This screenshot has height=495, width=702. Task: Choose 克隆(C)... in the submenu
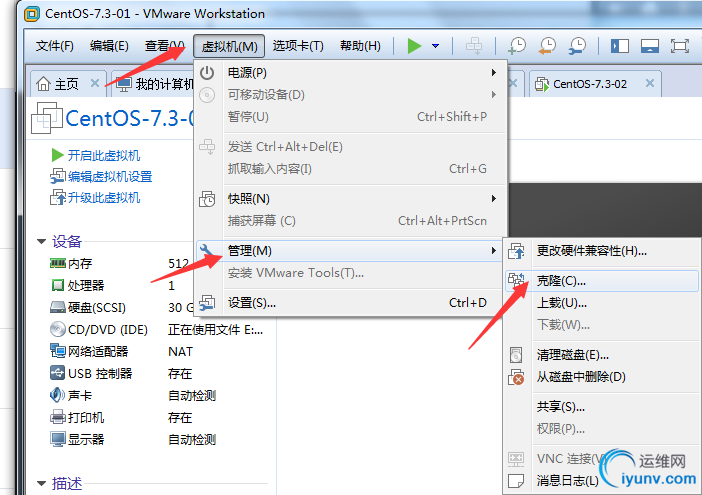[602, 281]
